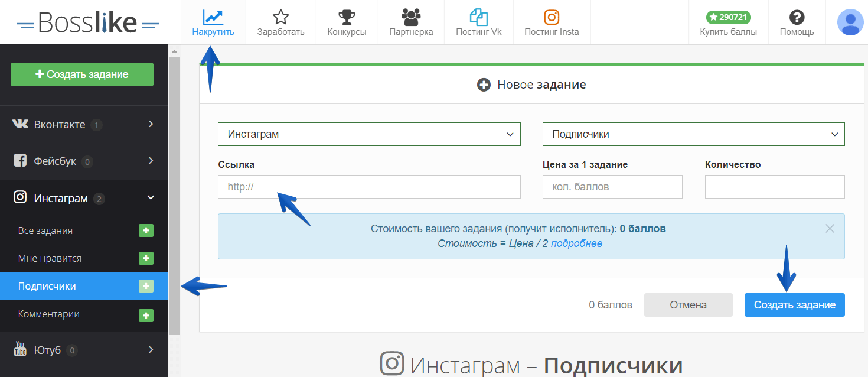Image resolution: width=868 pixels, height=377 pixels.
Task: Click the Вконтакте count badge 1
Action: coord(97,125)
